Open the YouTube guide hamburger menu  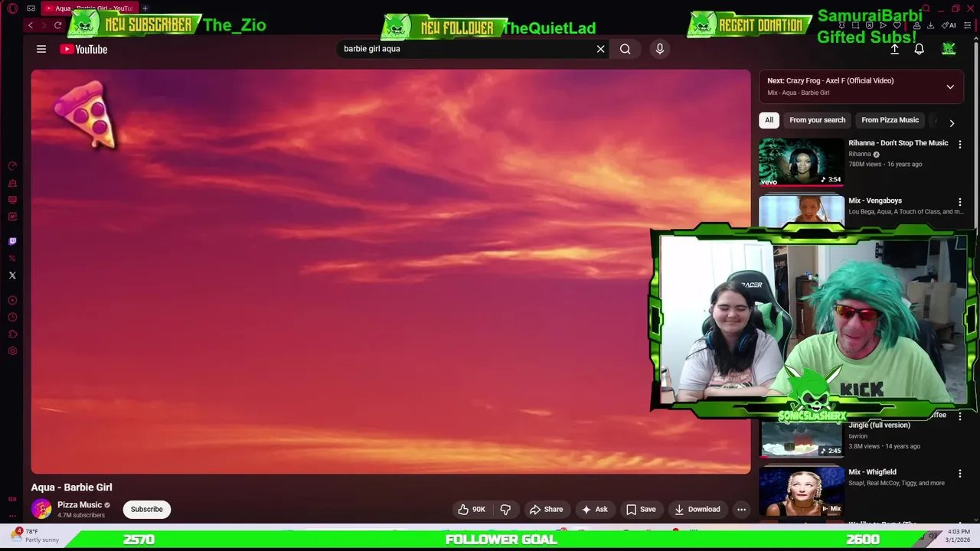41,49
